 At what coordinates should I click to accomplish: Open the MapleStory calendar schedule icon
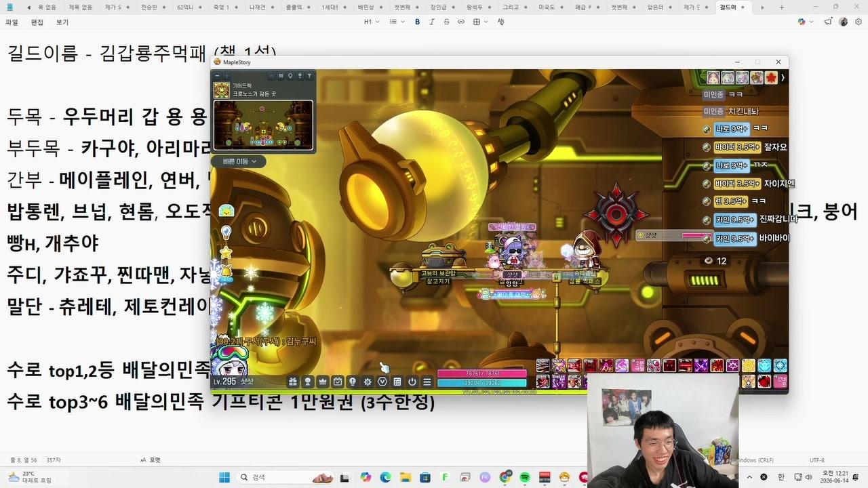(338, 382)
